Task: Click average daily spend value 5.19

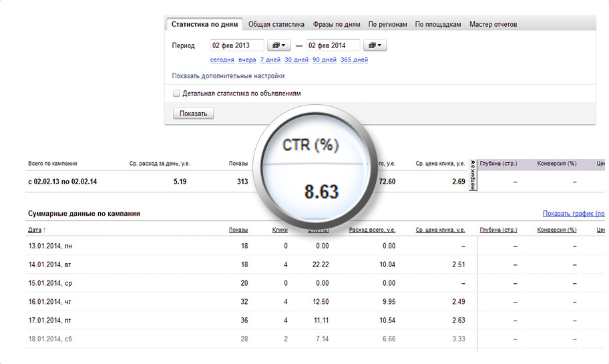Action: tap(180, 182)
